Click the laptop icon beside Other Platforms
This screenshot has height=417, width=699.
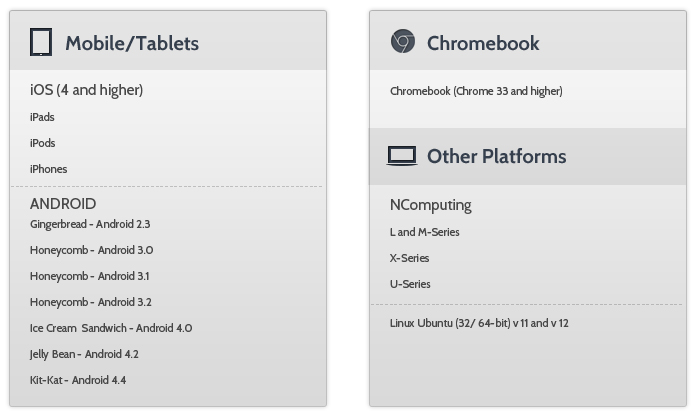pos(402,156)
